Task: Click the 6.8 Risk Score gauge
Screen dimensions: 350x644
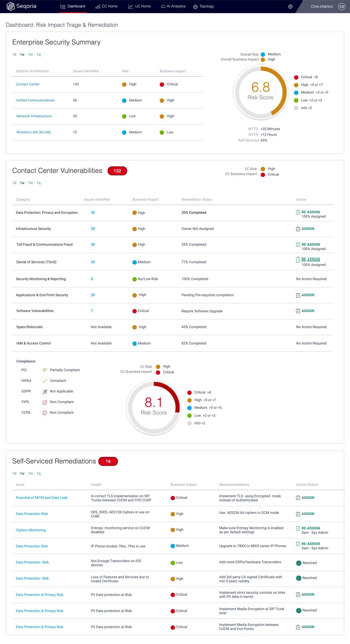Action: (x=260, y=92)
